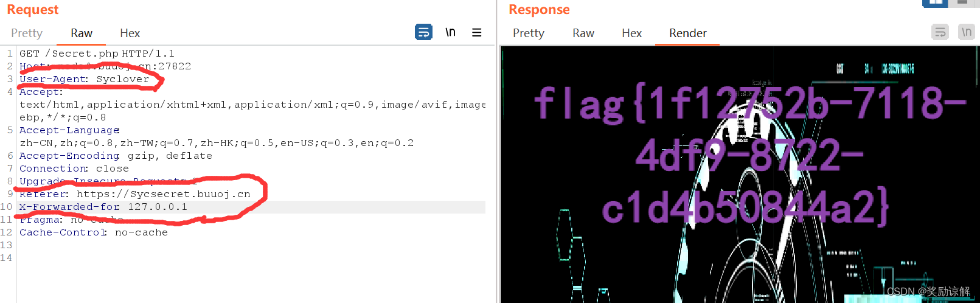Viewport: 980px width, 303px height.
Task: Open the Response Raw tab
Action: (x=583, y=33)
